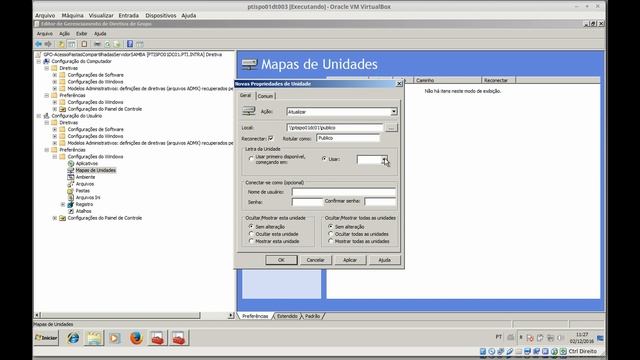Click the Ajuda button in dialog

pos(384,260)
